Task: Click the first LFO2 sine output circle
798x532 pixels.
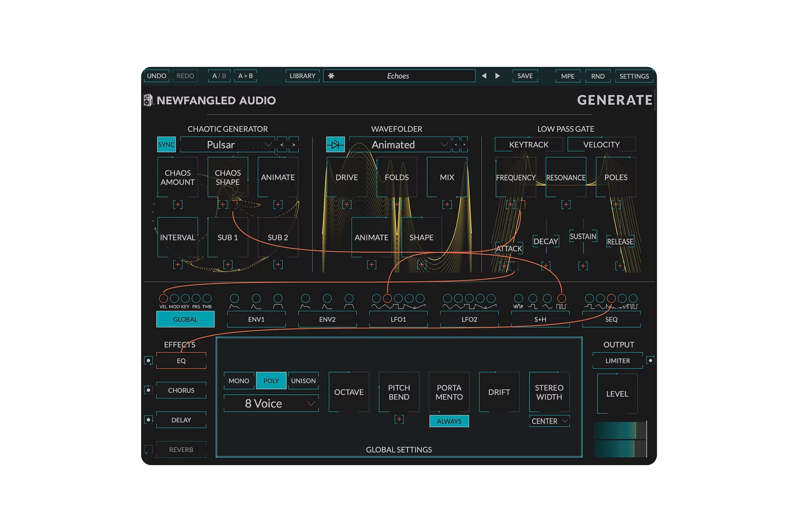Action: tap(447, 298)
